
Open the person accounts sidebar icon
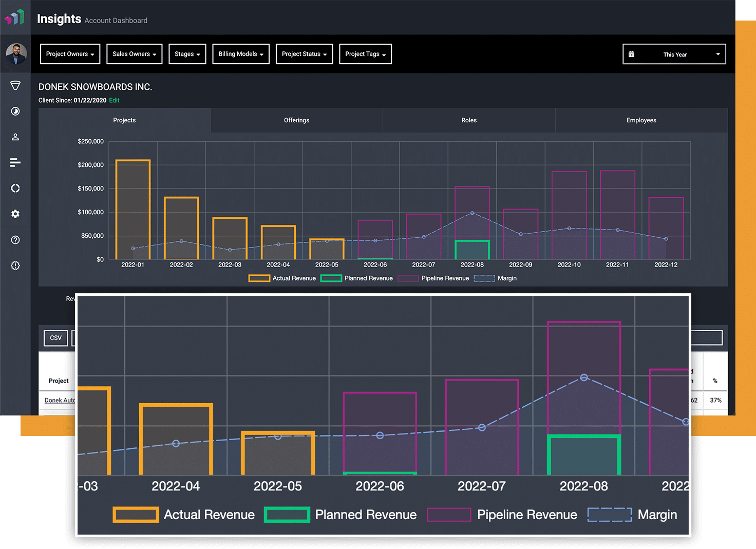[x=15, y=137]
